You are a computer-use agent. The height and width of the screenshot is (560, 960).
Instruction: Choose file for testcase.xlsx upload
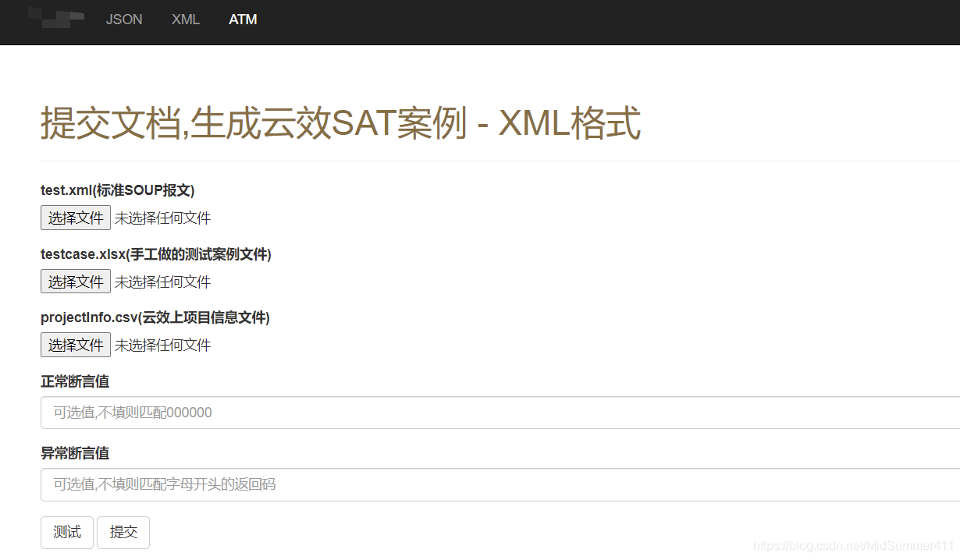[76, 282]
